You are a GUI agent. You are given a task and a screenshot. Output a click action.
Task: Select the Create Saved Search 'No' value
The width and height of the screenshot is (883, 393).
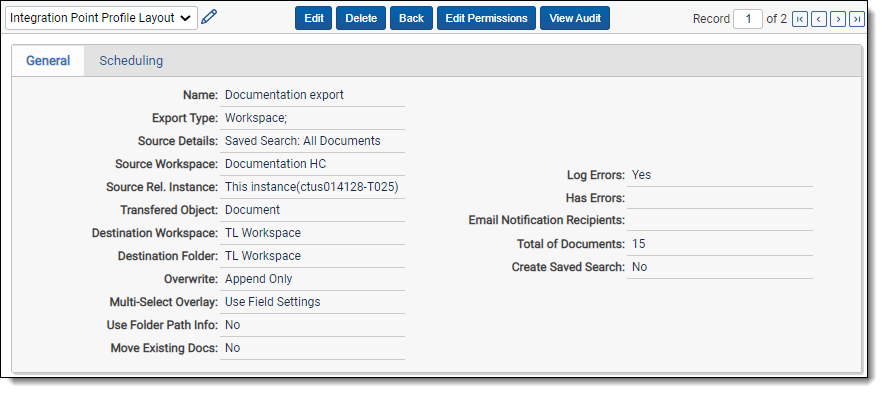tap(640, 267)
